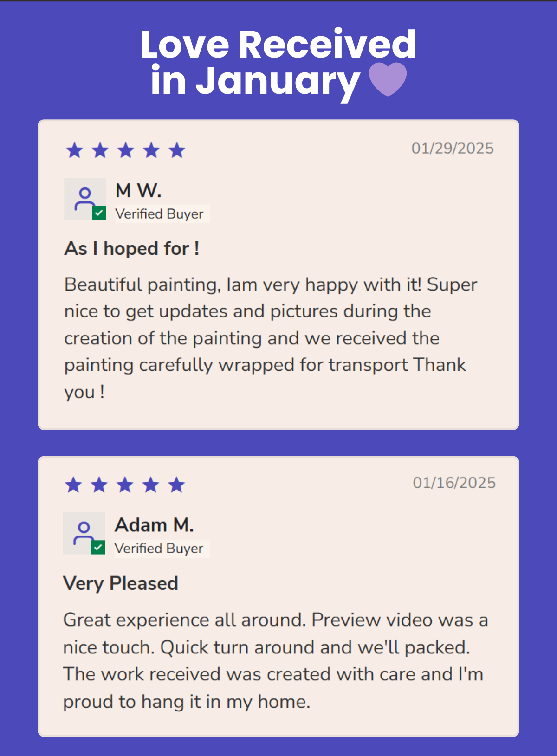The height and width of the screenshot is (756, 557).
Task: Click the 'As I hoped for !' review title
Action: pyautogui.click(x=132, y=248)
